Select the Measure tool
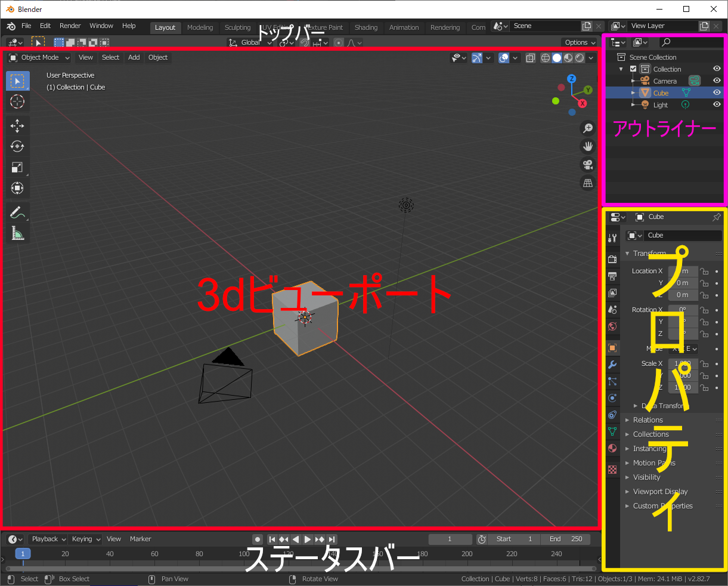The width and height of the screenshot is (728, 586). (17, 233)
